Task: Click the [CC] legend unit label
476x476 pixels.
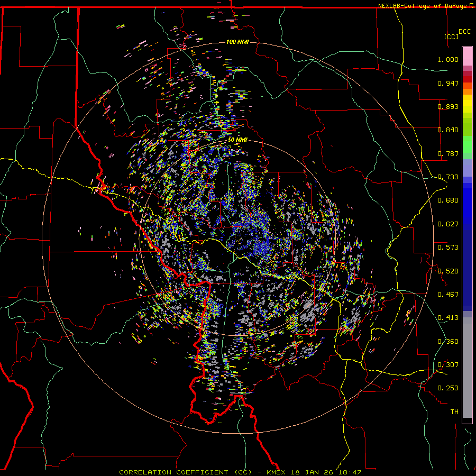Action: [x=451, y=36]
